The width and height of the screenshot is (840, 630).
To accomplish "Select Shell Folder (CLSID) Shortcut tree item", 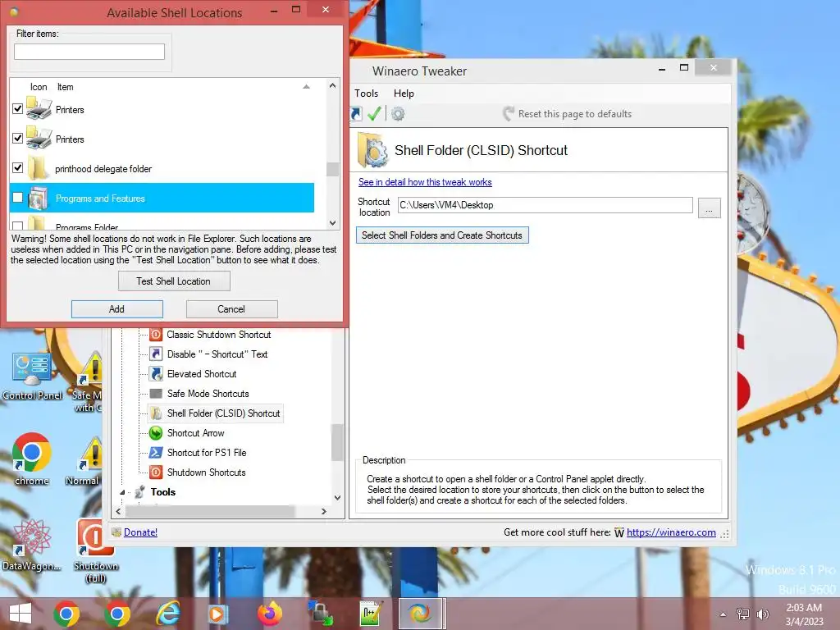I will [x=223, y=413].
